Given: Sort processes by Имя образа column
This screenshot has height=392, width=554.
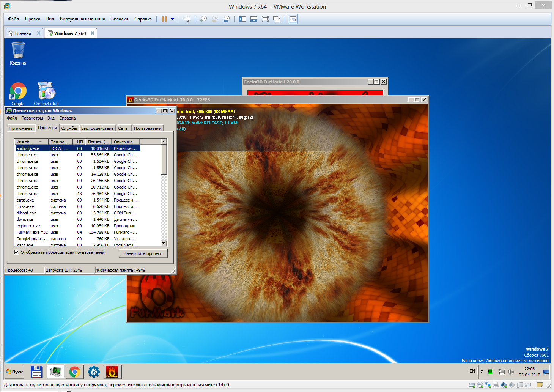Looking at the screenshot, I should click(31, 142).
